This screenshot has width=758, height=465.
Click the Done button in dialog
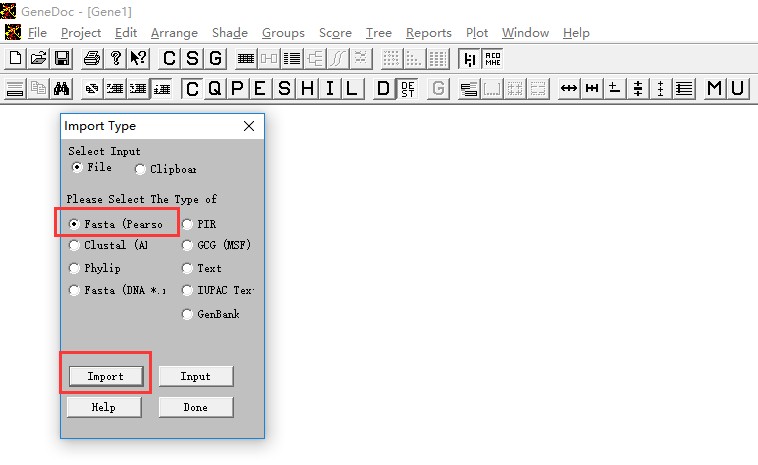[x=196, y=407]
